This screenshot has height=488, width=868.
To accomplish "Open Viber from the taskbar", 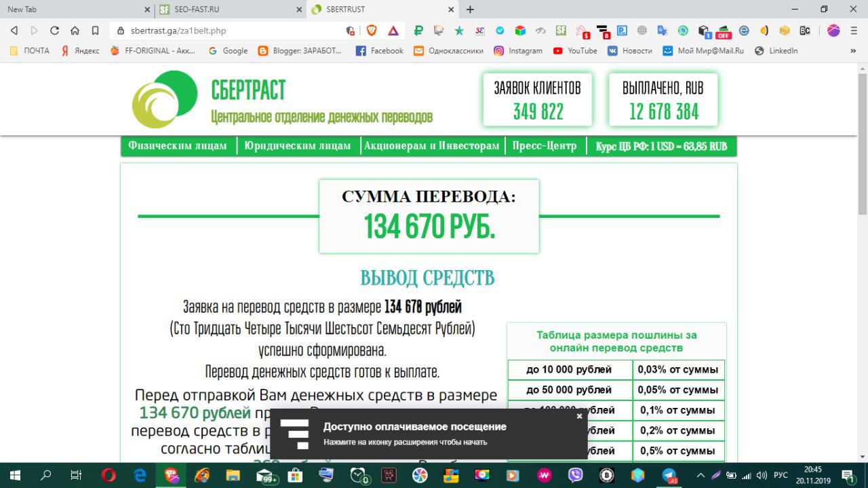I will click(576, 476).
